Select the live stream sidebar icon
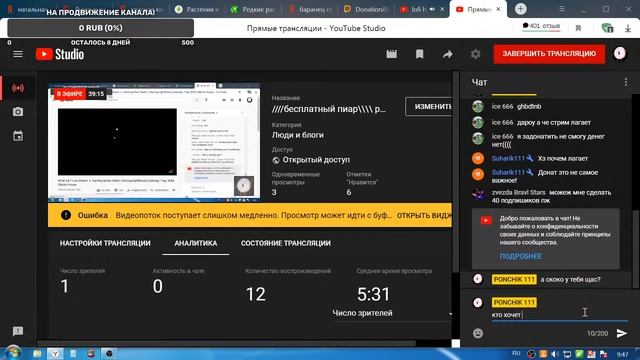Image resolution: width=640 pixels, height=360 pixels. (x=18, y=88)
